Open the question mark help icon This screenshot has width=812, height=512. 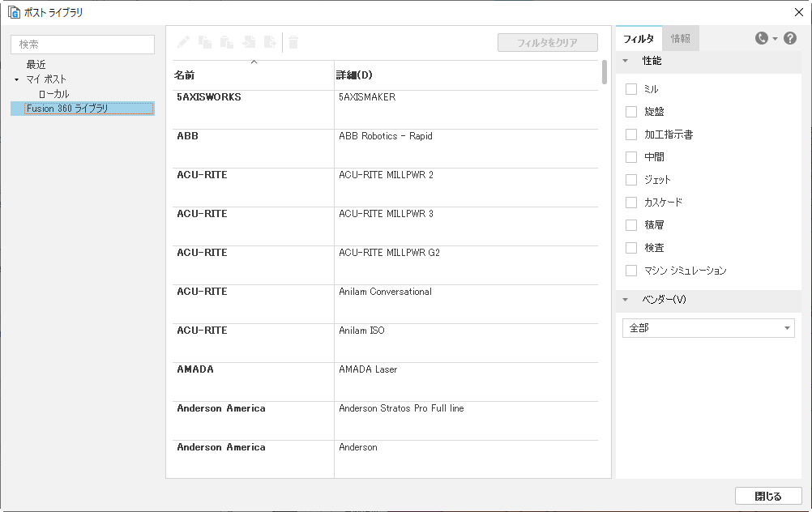pos(790,38)
